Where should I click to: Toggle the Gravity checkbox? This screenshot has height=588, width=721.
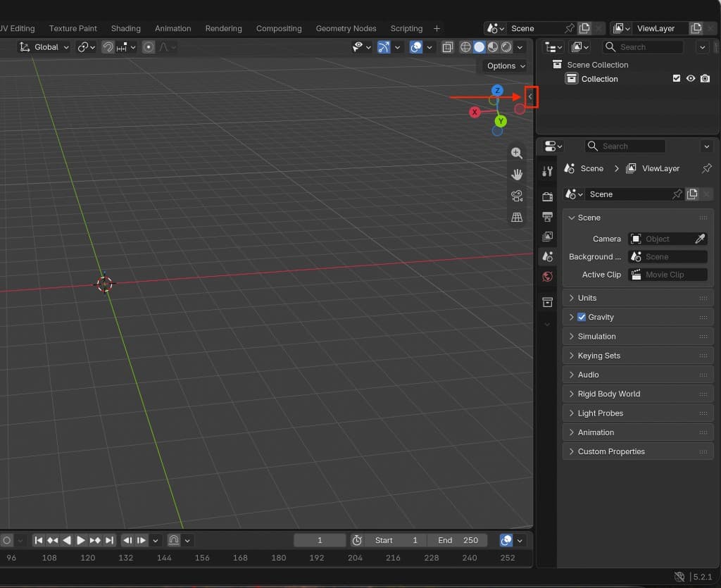[582, 317]
